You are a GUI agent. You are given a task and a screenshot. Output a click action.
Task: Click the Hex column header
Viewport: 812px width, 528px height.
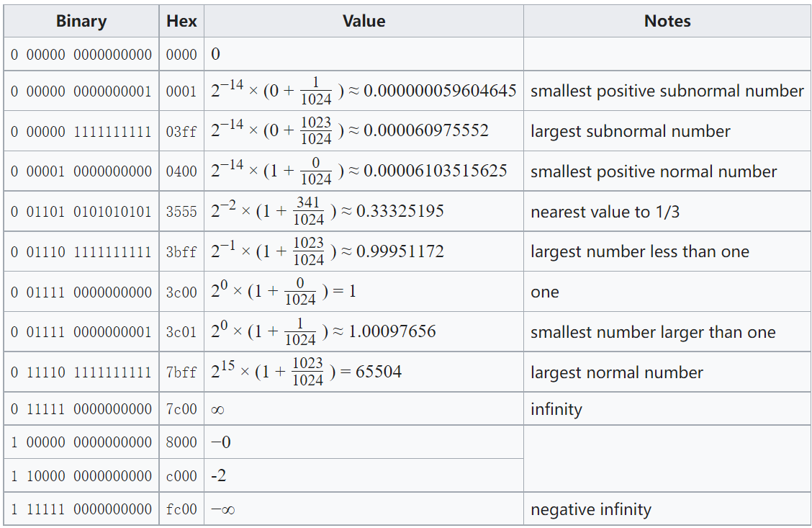[181, 21]
